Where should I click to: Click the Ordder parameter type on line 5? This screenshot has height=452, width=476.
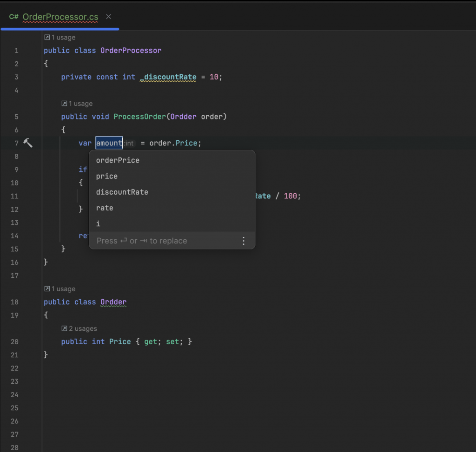coord(183,117)
